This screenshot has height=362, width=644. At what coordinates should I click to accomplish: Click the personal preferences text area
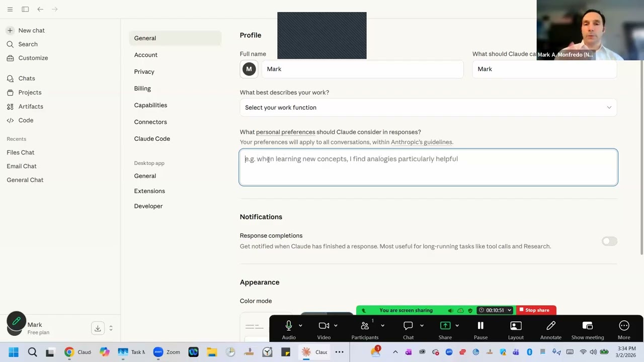click(428, 167)
